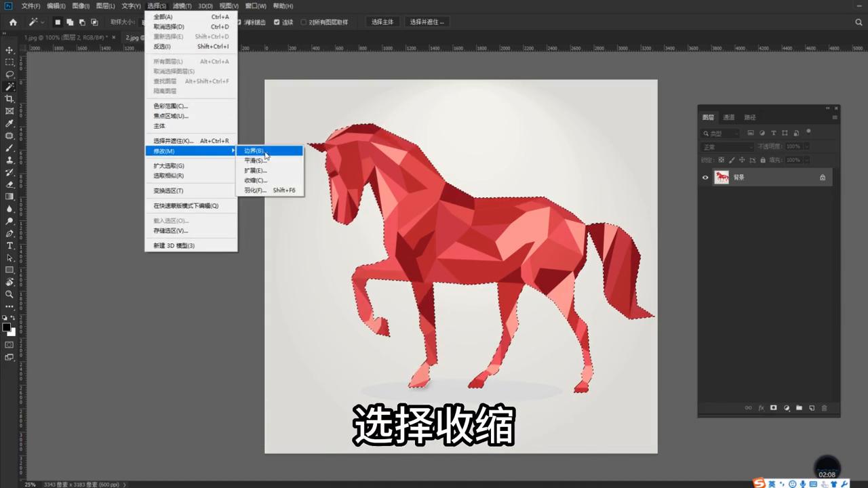Choose 边界(B)... in Modify submenu
The width and height of the screenshot is (868, 488).
[269, 150]
